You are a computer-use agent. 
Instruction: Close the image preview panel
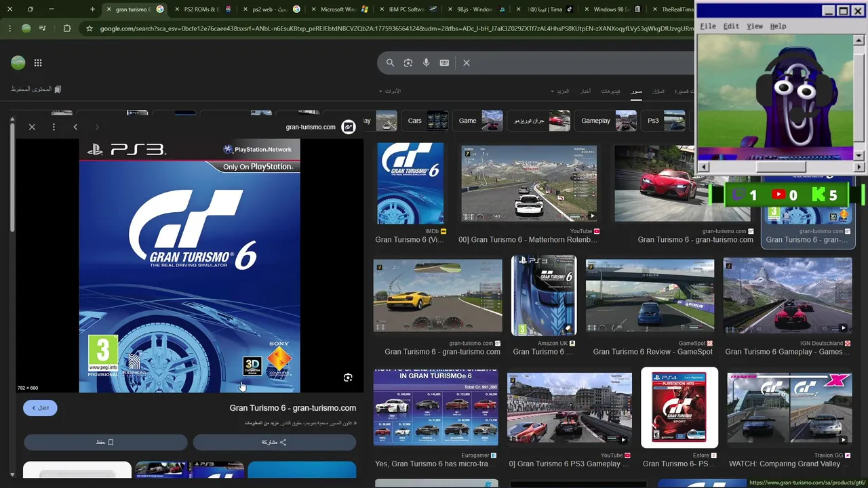(x=32, y=127)
